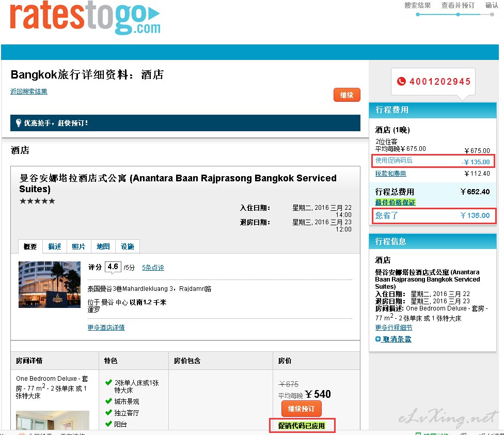Click the 入住日期 label in the main panel
504x435 pixels.
pos(255,208)
